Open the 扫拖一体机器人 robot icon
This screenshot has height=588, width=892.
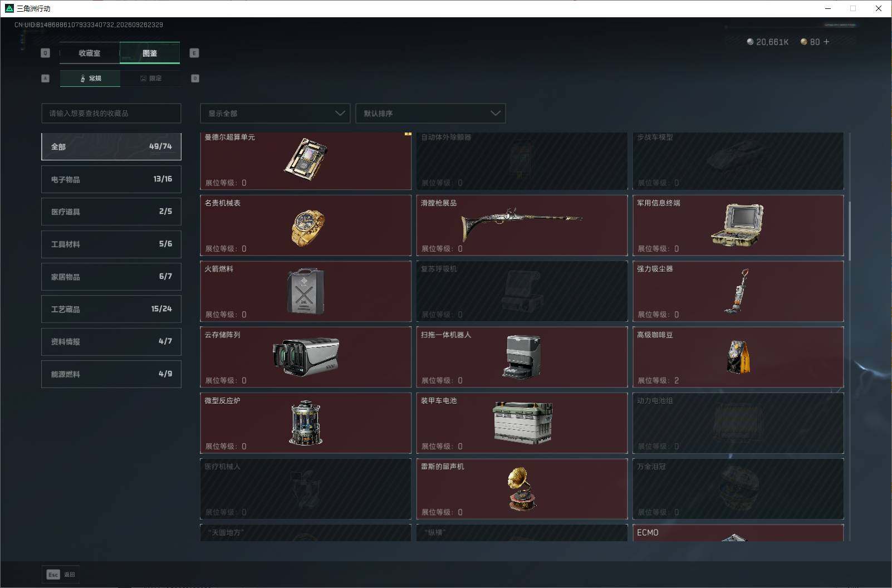pos(522,356)
